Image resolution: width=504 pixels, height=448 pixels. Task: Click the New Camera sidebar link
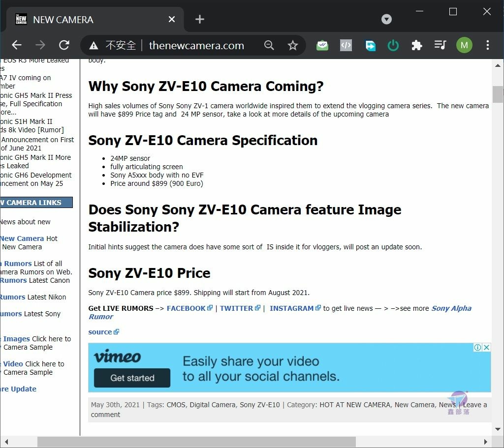pyautogui.click(x=22, y=239)
